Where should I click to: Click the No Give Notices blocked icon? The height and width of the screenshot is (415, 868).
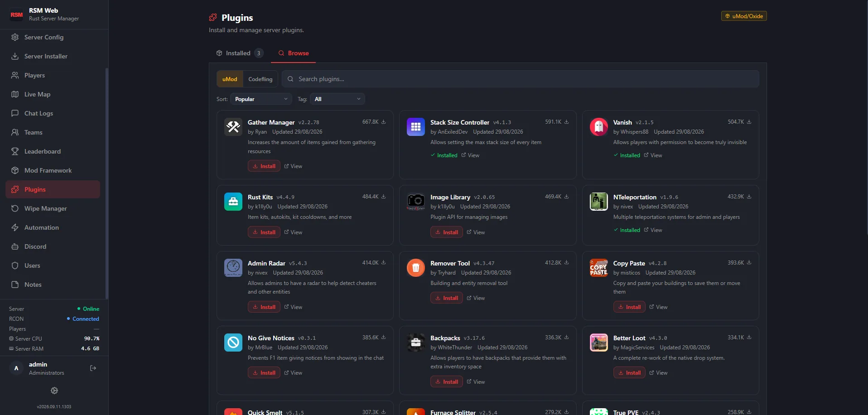tap(233, 343)
